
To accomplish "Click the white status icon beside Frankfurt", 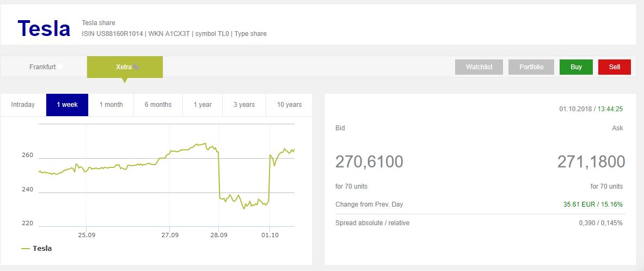I will pos(60,66).
